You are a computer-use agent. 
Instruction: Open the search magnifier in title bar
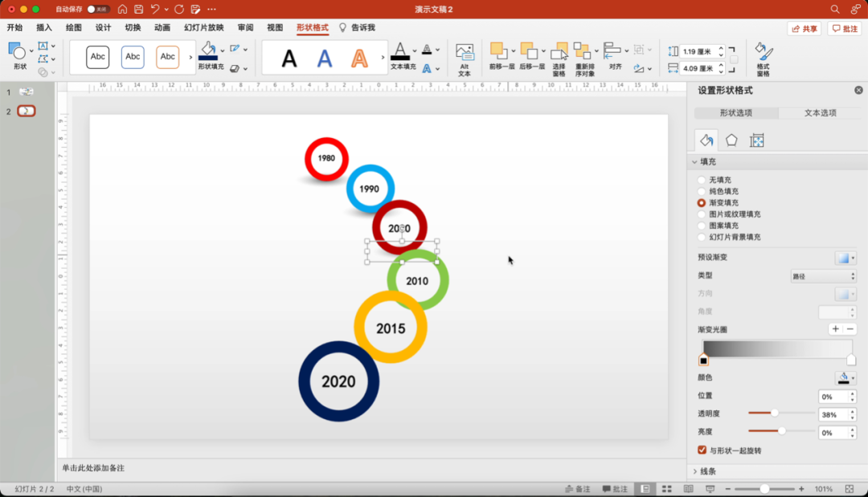(835, 9)
